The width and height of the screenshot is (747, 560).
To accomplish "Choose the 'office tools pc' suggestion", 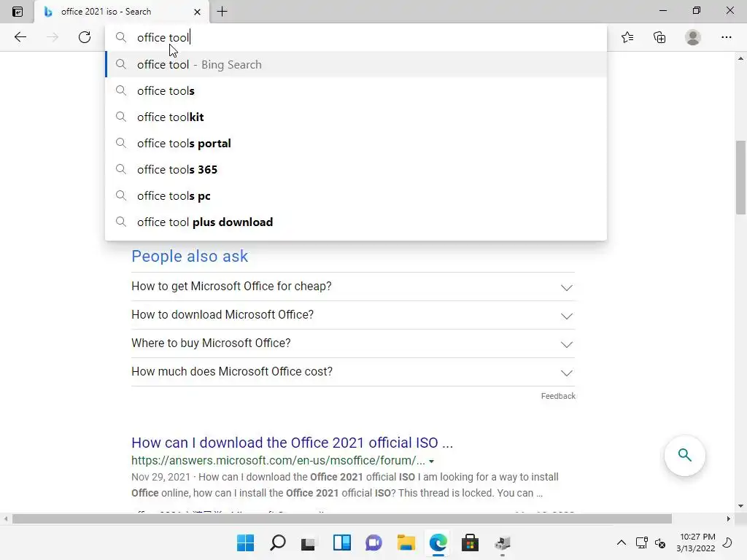I will (x=356, y=195).
